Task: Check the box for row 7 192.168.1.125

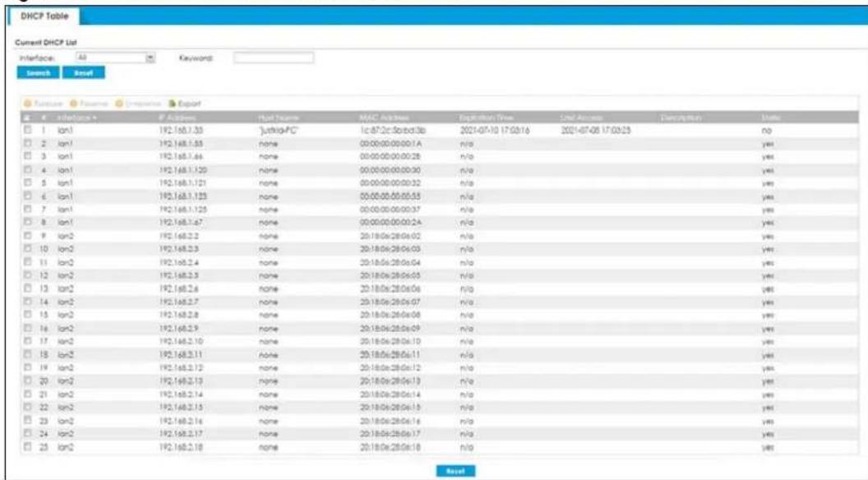Action: click(x=28, y=210)
